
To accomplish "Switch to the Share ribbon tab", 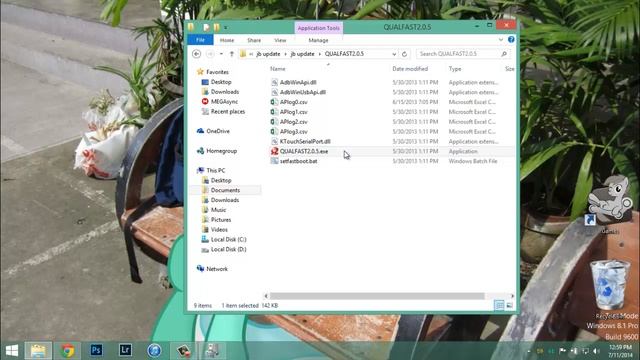I will 254,40.
